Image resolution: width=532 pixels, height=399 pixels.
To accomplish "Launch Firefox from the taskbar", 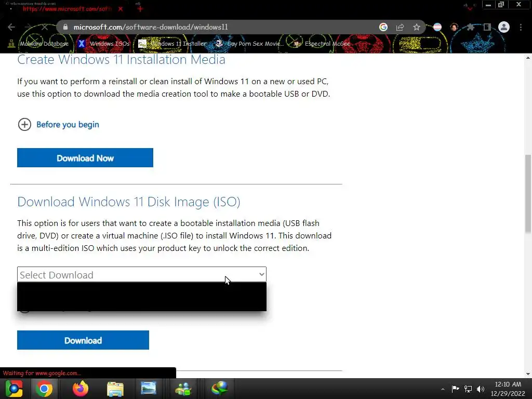I will (x=81, y=389).
